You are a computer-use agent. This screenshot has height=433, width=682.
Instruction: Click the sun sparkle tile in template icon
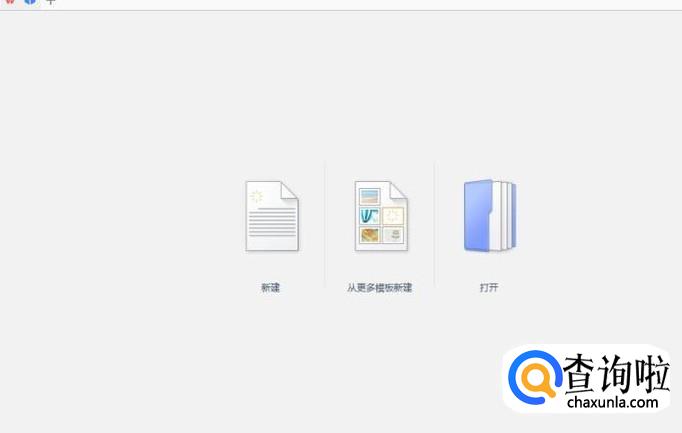[x=394, y=215]
